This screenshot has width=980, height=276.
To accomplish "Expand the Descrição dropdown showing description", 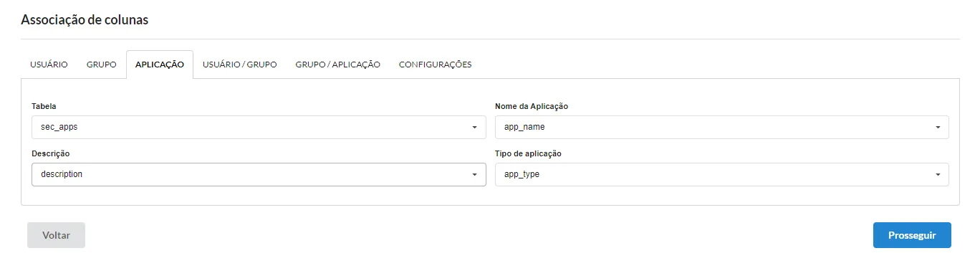I will [x=259, y=174].
